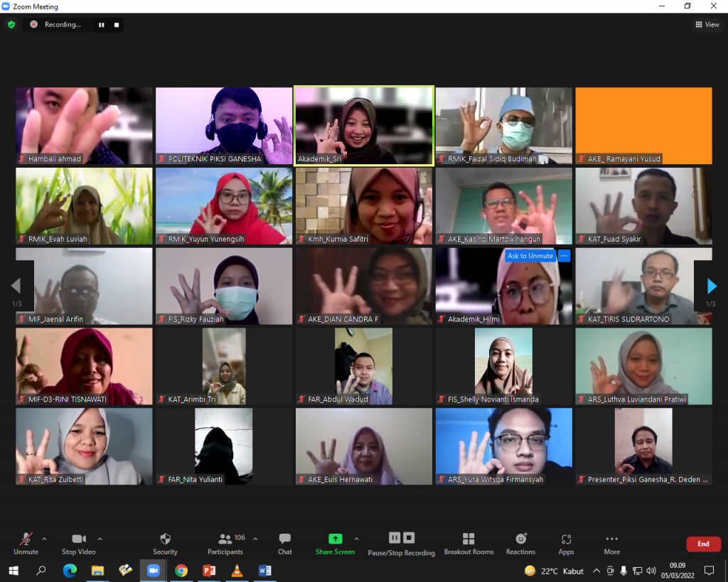Open Breakout Rooms

click(x=469, y=544)
